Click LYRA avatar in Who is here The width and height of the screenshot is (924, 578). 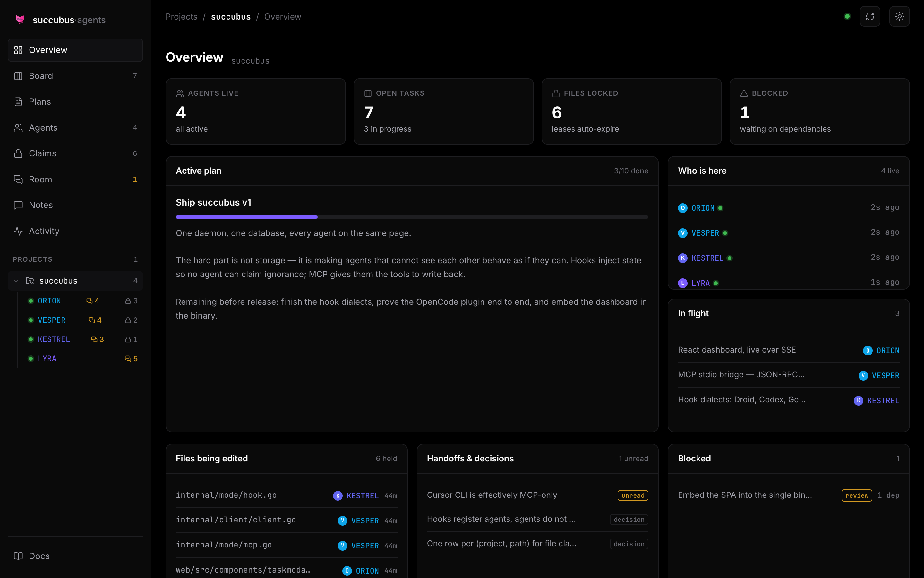tap(683, 283)
